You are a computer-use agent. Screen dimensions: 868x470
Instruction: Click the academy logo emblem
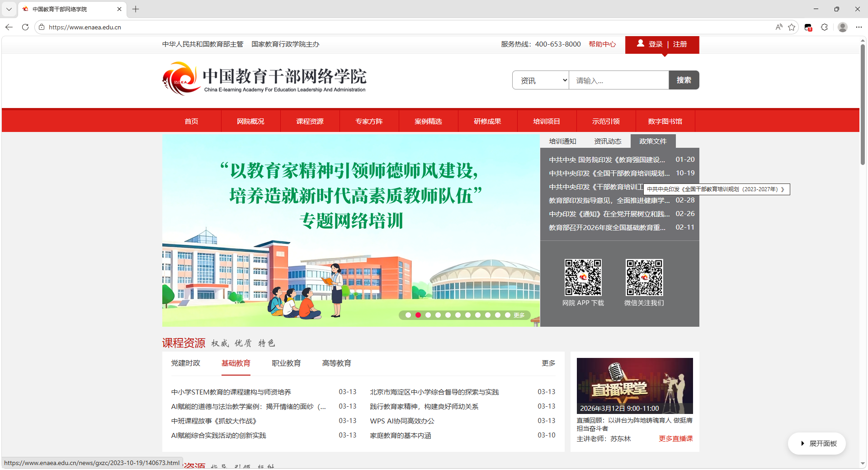(181, 79)
